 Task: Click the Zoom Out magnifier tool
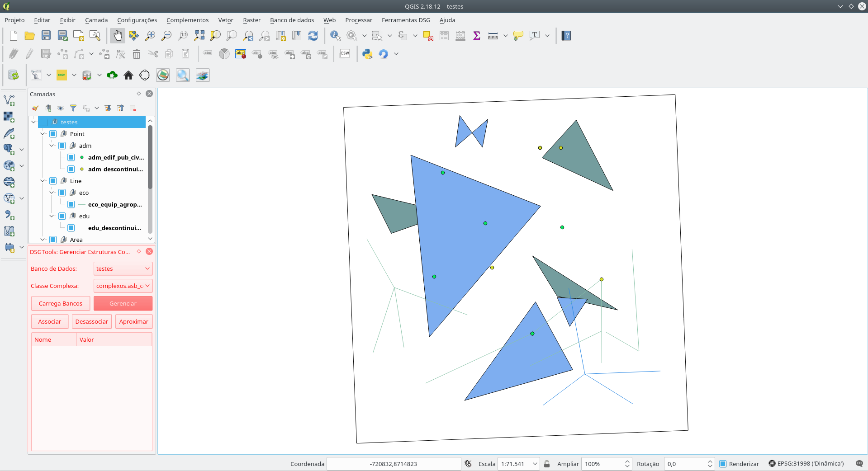click(166, 36)
